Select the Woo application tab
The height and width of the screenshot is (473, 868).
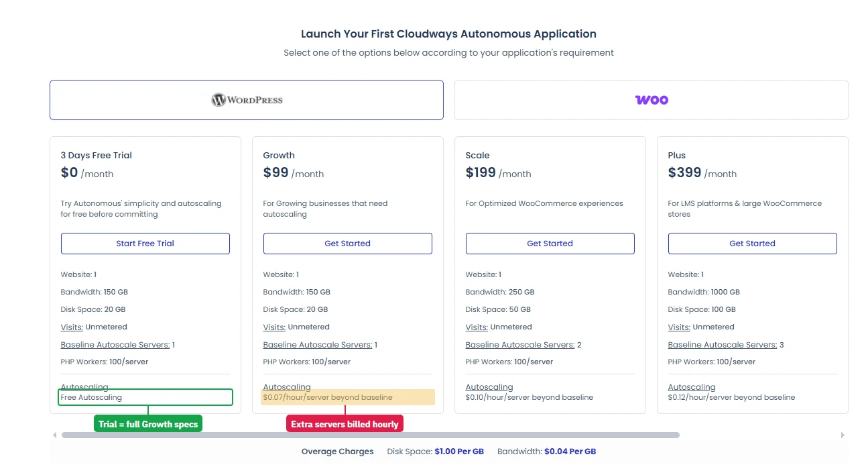click(x=652, y=100)
